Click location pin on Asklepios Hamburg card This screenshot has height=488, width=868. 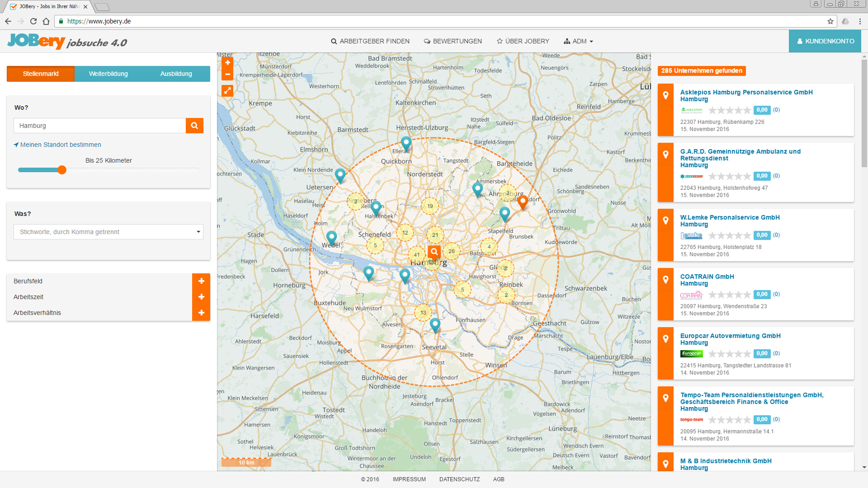(666, 95)
